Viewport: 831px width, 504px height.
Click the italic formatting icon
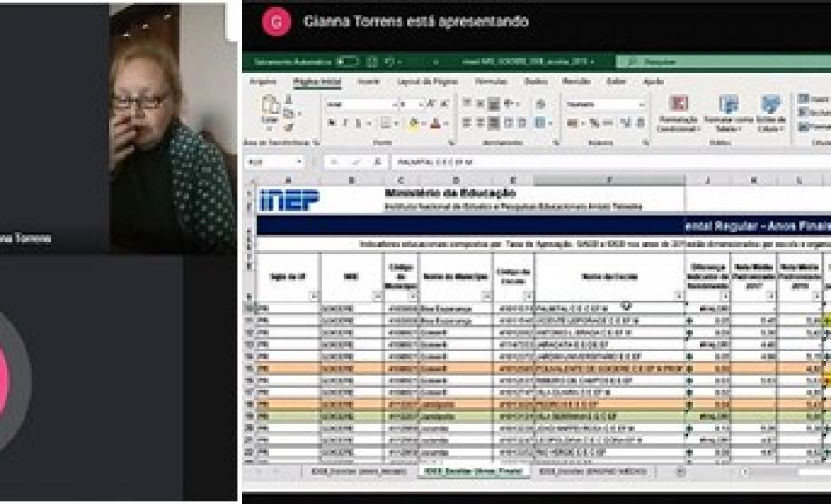pos(344,124)
